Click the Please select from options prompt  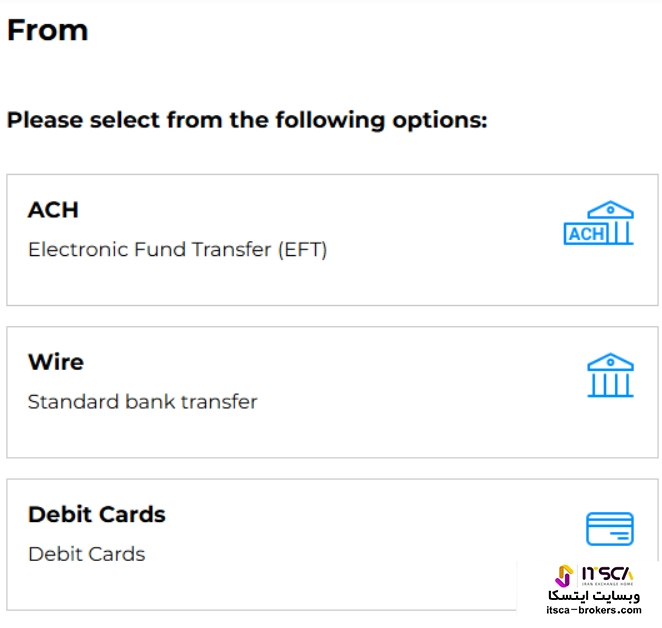pyautogui.click(x=247, y=120)
